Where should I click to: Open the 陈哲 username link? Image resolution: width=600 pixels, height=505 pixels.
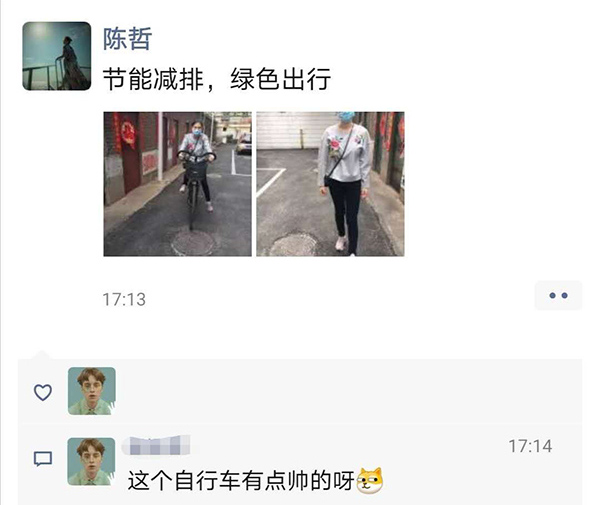(127, 39)
